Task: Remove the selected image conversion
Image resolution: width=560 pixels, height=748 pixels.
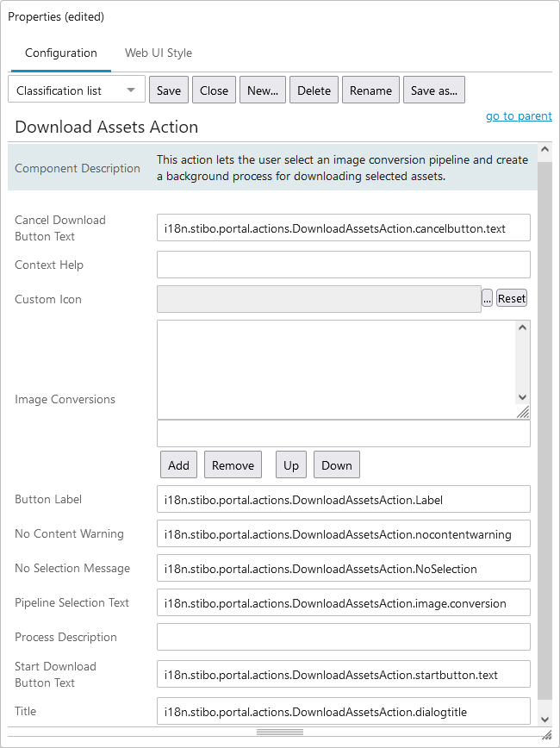Action: click(233, 465)
